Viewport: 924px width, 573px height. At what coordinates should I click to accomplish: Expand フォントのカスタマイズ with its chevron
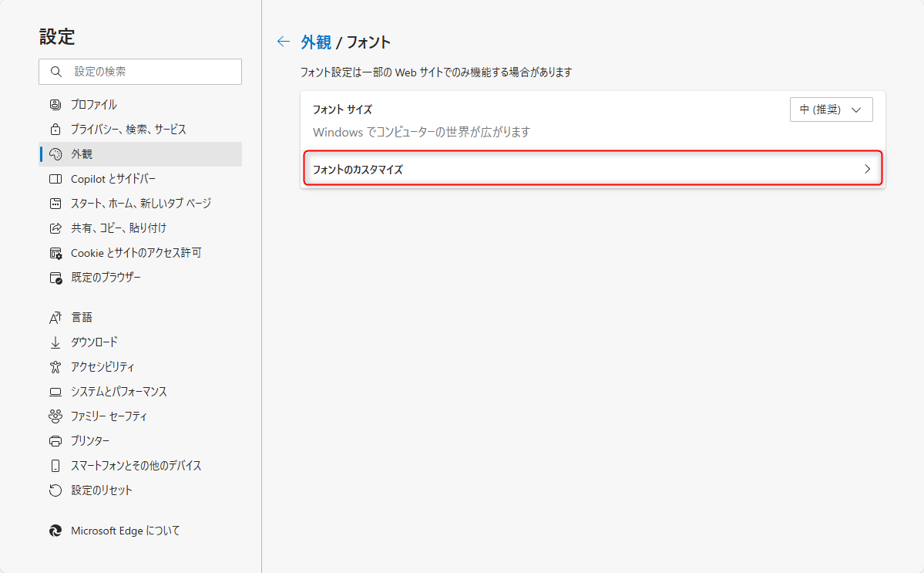coord(868,169)
